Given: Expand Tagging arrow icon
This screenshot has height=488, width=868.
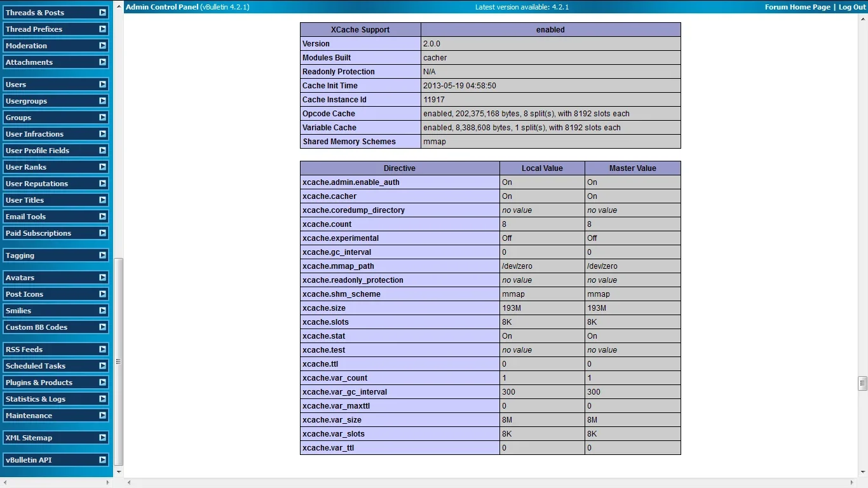Looking at the screenshot, I should pos(102,255).
